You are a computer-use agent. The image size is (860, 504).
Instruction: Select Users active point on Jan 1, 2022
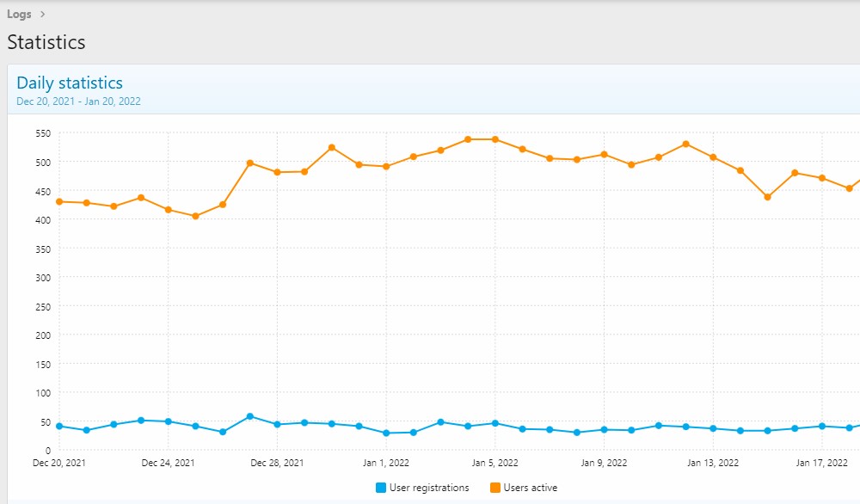(x=386, y=167)
